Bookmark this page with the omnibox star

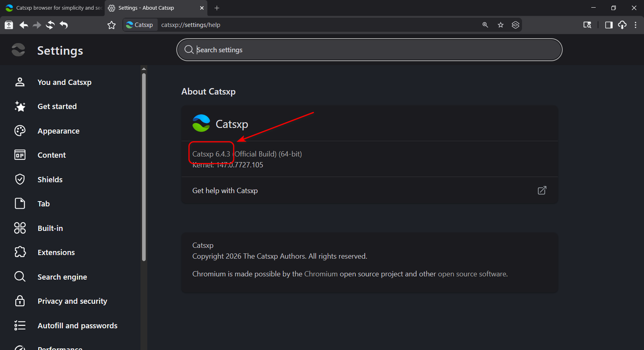coord(501,25)
